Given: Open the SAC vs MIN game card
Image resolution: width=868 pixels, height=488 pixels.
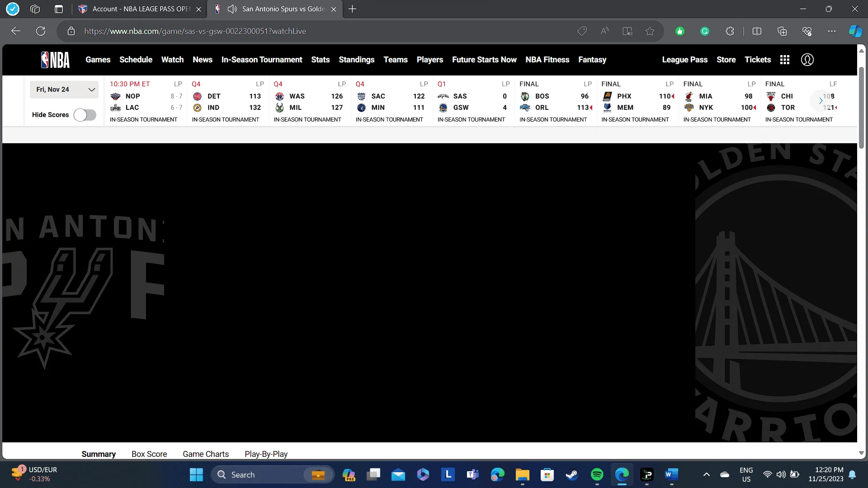Looking at the screenshot, I should click(392, 101).
